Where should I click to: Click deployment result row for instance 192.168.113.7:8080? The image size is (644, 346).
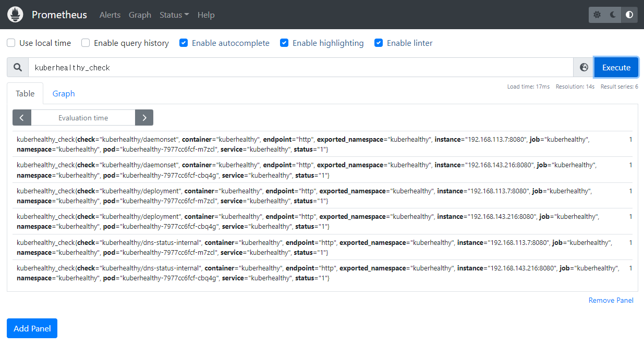tap(322, 195)
